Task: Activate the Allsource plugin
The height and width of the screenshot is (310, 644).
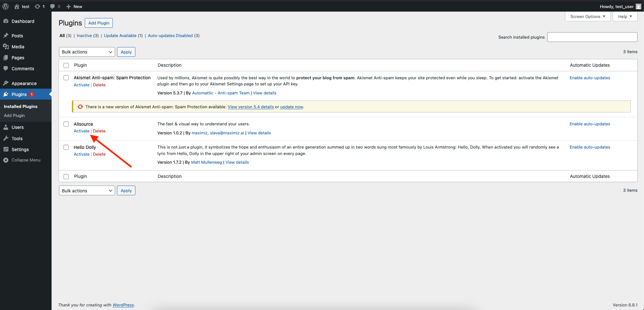Action: tap(82, 131)
